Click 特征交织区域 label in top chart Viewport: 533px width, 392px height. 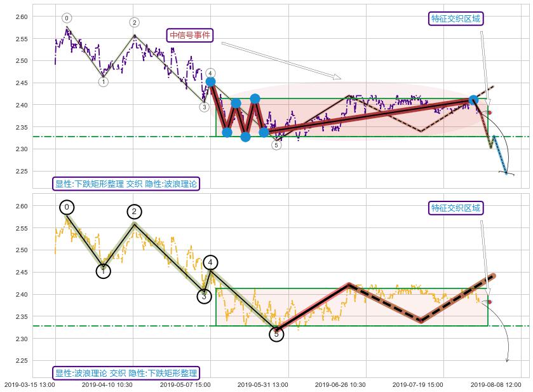[456, 18]
